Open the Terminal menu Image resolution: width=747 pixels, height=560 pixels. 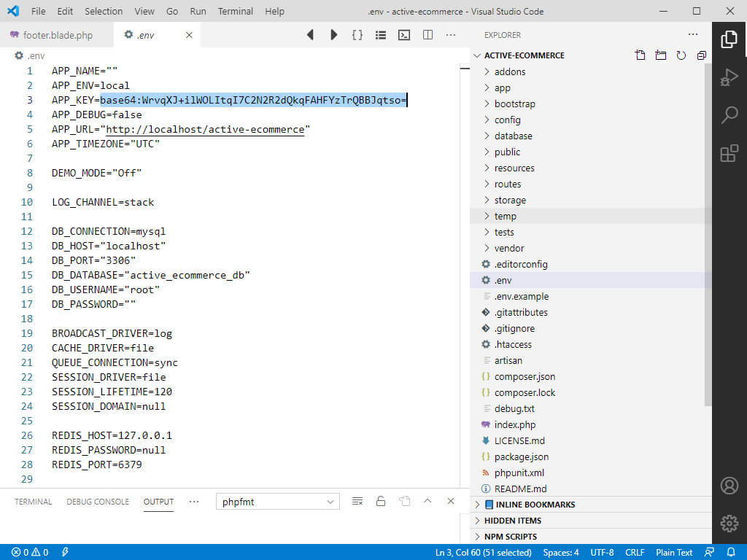235,11
